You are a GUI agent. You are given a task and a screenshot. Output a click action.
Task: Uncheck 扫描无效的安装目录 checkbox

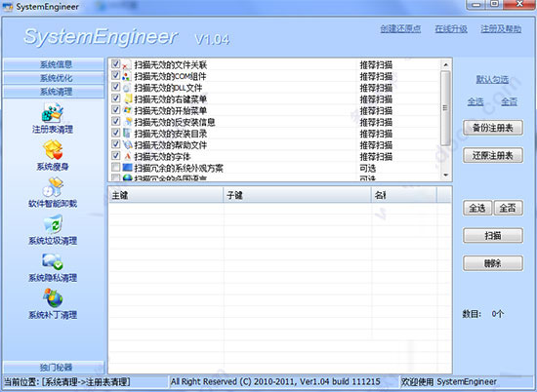[116, 133]
